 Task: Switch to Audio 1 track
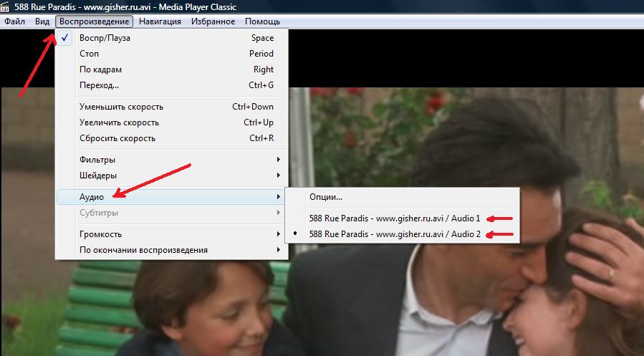(x=394, y=218)
